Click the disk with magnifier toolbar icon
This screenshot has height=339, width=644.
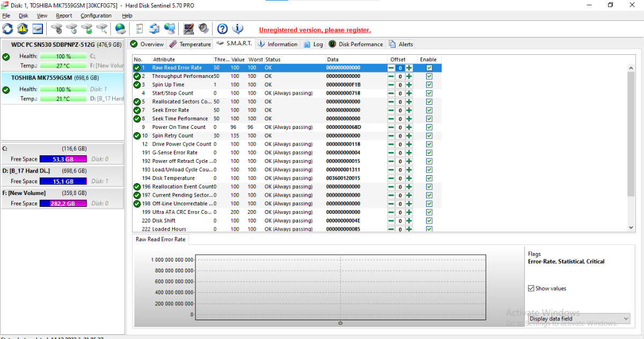[x=102, y=28]
